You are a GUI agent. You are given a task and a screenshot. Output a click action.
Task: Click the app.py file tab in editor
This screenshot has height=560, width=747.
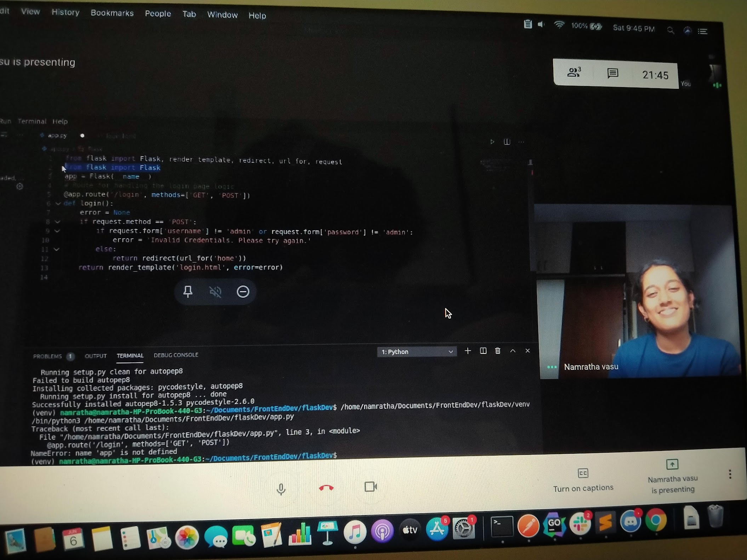click(58, 136)
